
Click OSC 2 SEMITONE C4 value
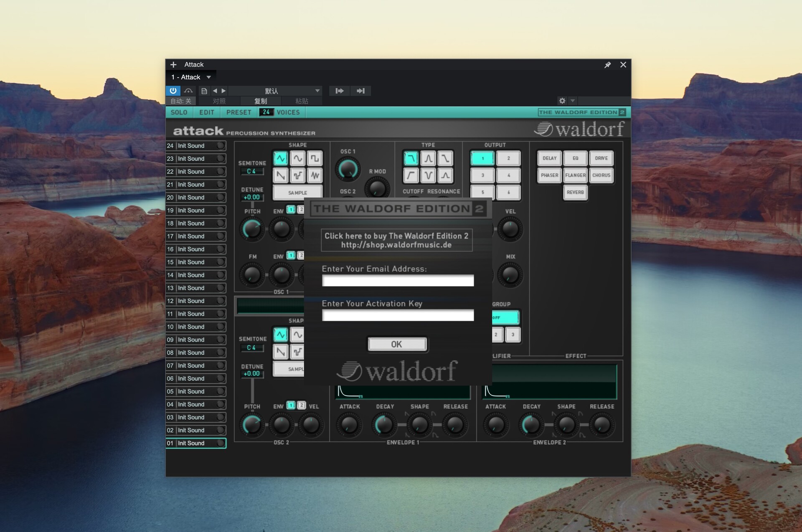[251, 347]
